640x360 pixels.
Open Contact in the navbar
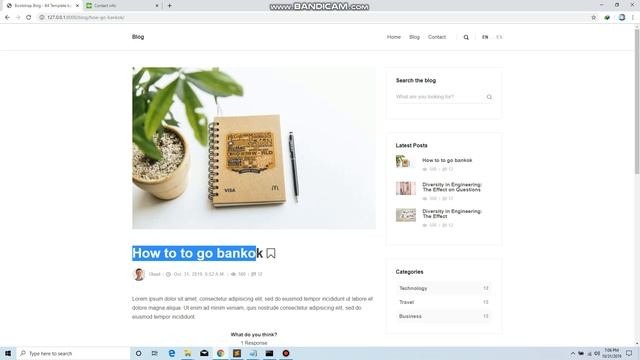click(437, 37)
